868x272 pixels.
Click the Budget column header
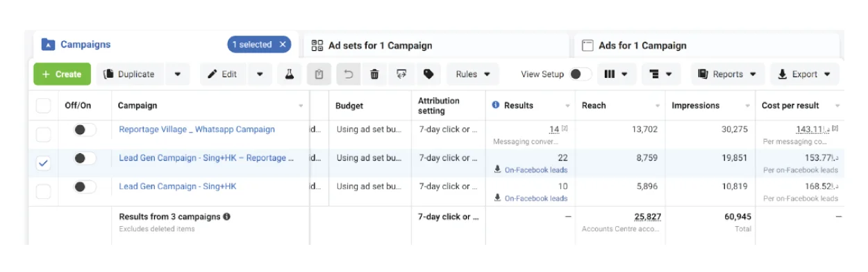(349, 106)
